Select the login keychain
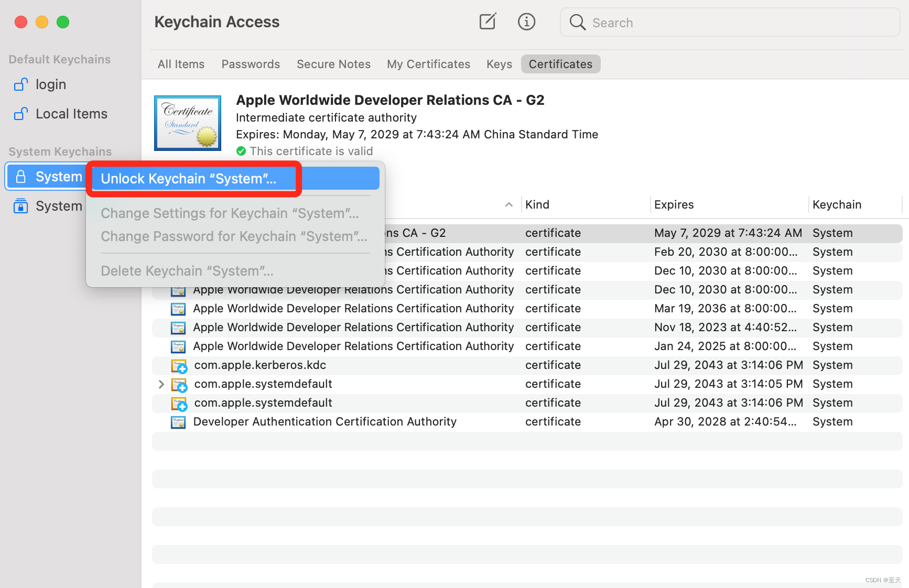Viewport: 909px width, 588px height. click(x=50, y=84)
